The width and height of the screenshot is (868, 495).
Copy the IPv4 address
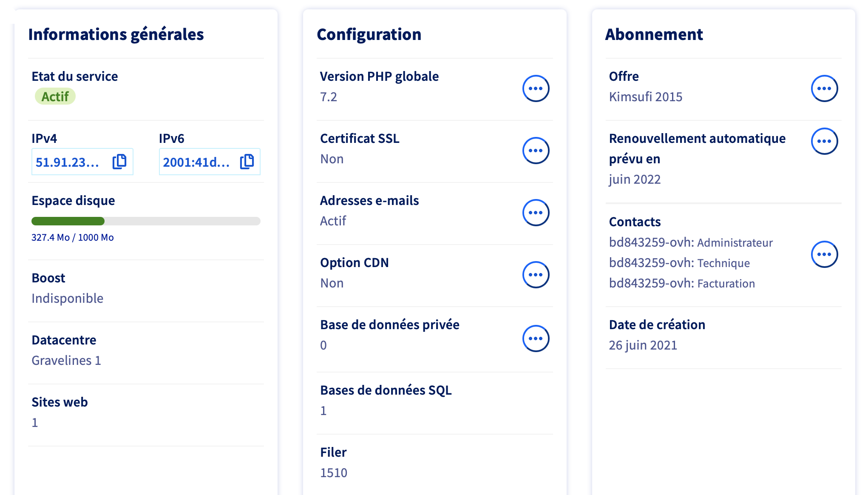pyautogui.click(x=119, y=162)
